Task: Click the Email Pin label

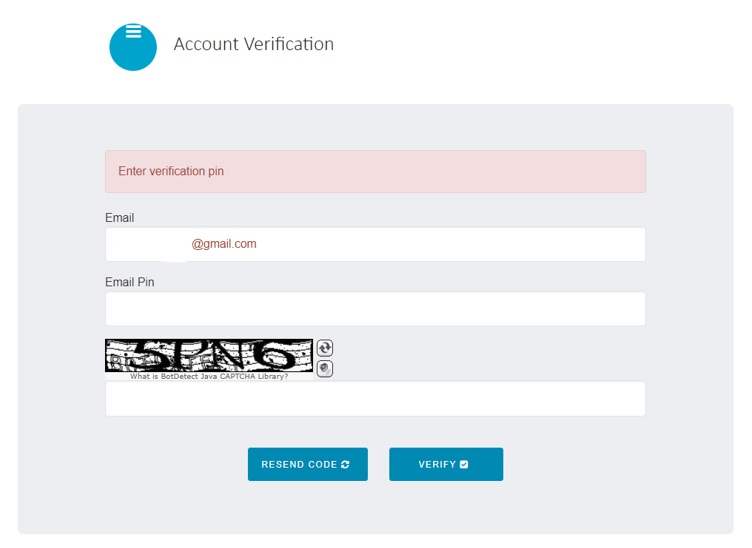Action: (x=129, y=282)
